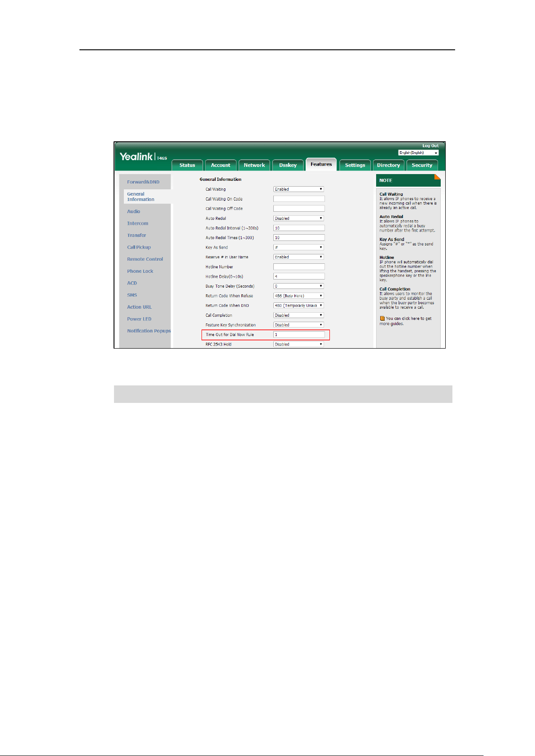This screenshot has height=756, width=535.
Task: Click the Hotline Number field
Action: pyautogui.click(x=299, y=267)
